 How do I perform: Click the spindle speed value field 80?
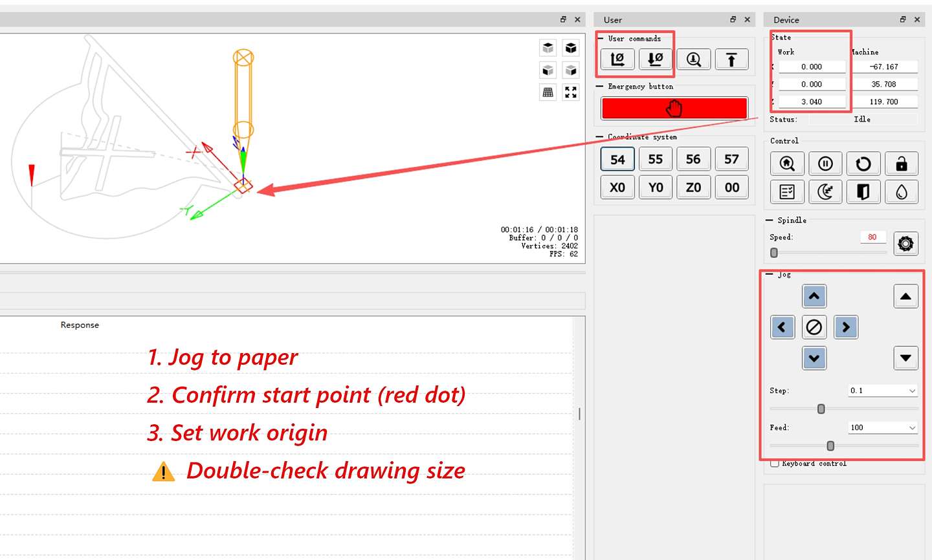click(x=872, y=237)
